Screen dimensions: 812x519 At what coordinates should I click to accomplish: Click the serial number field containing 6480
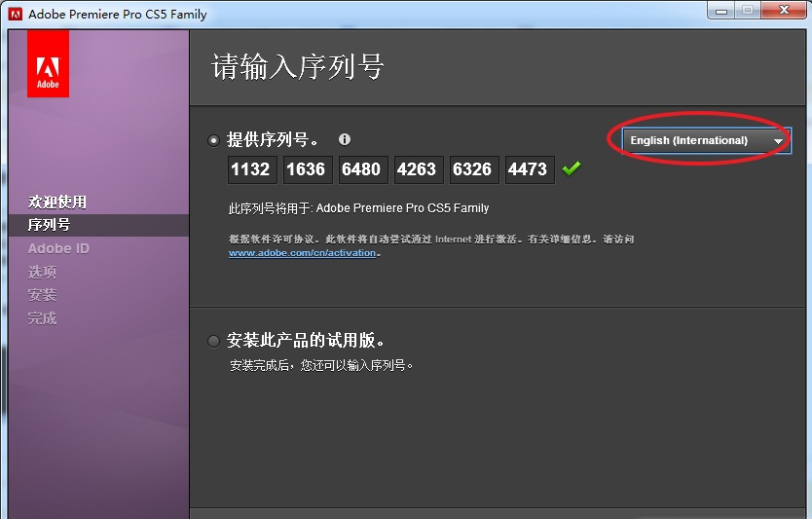click(x=363, y=169)
